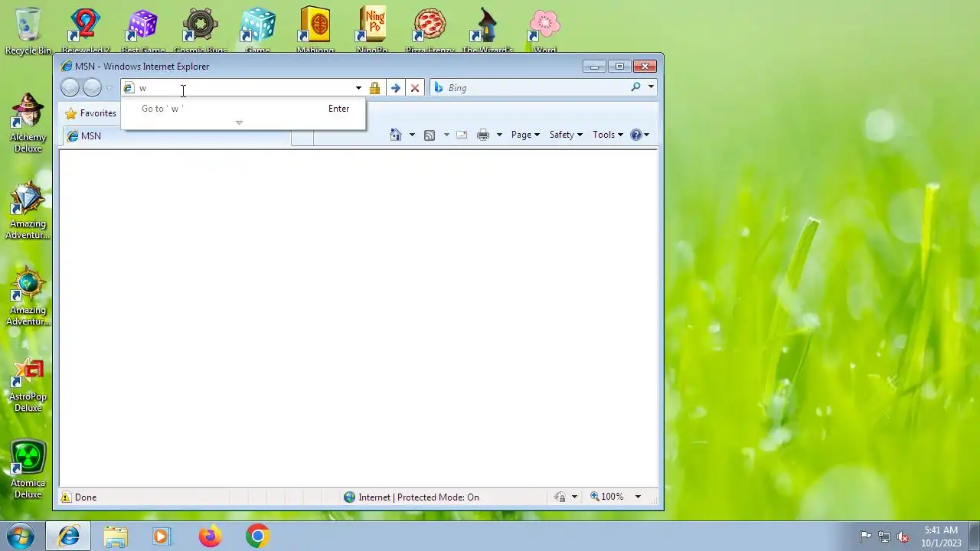Image resolution: width=980 pixels, height=551 pixels.
Task: Open the address bar history dropdown arrow
Action: pos(358,88)
